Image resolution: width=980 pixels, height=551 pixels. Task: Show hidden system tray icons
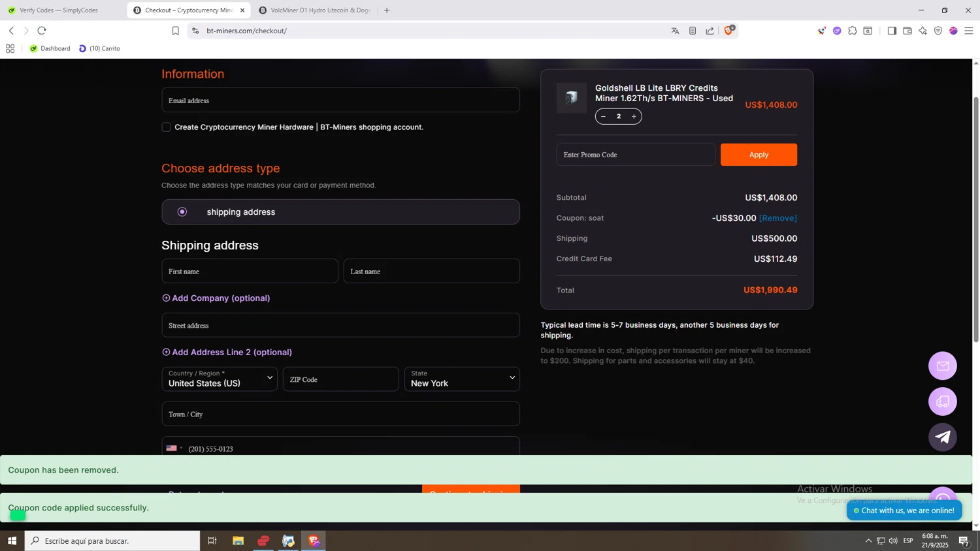click(x=868, y=541)
